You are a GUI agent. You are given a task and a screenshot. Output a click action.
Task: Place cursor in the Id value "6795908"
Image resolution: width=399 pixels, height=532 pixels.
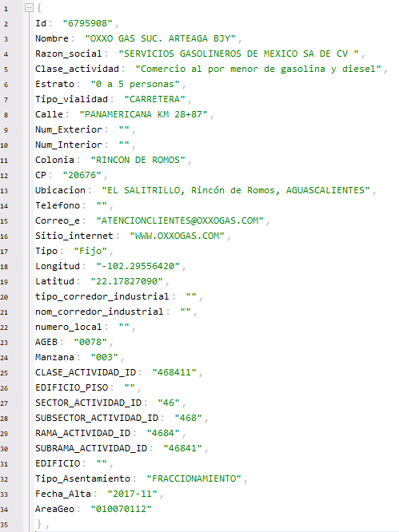(x=88, y=23)
